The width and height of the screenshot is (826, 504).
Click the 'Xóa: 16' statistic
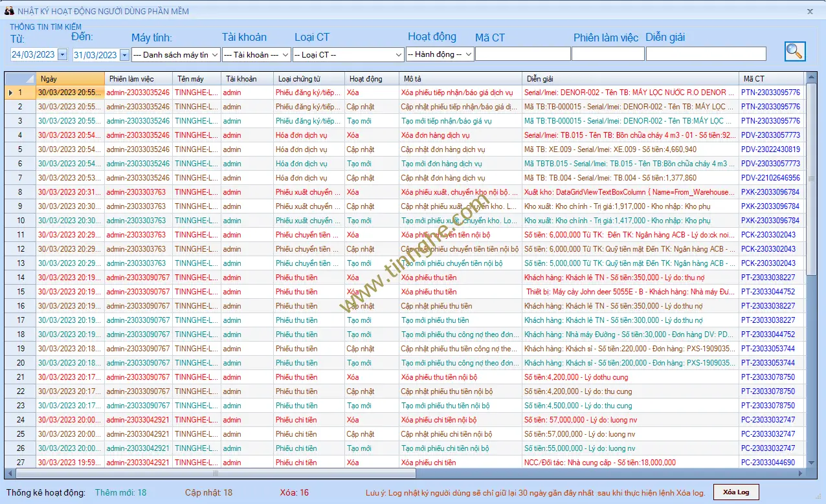295,493
